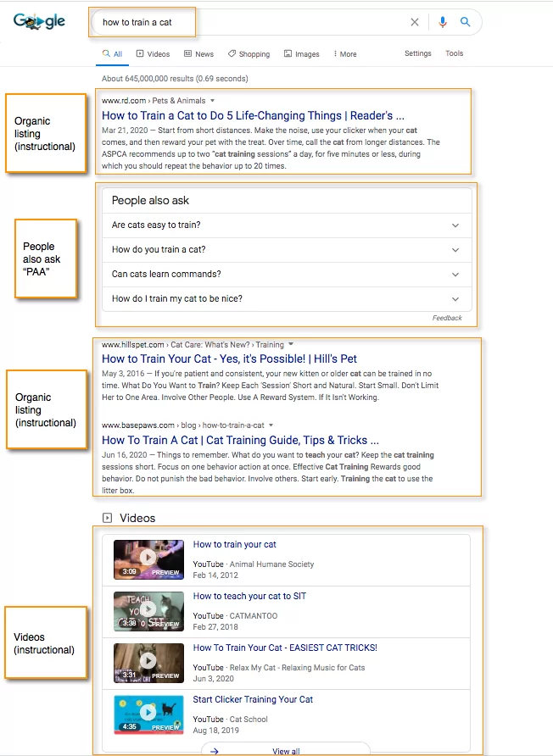Click the Google logo
Image resolution: width=553 pixels, height=756 pixels.
39,22
